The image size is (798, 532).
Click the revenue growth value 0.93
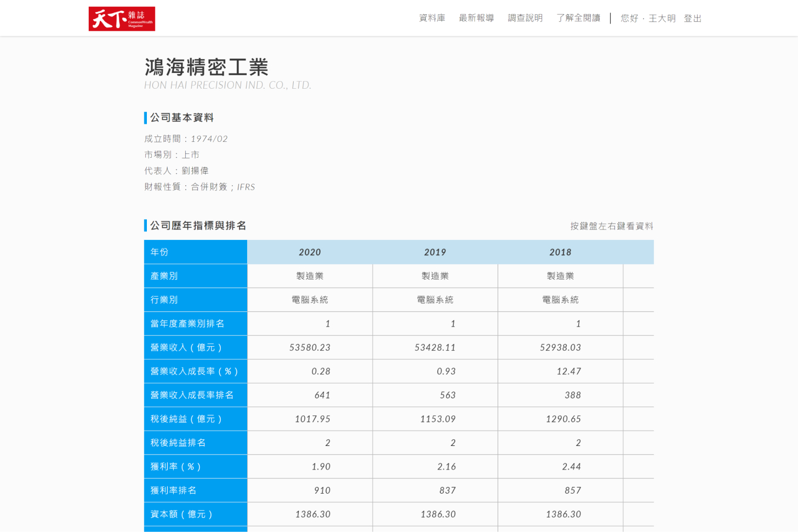click(x=446, y=371)
